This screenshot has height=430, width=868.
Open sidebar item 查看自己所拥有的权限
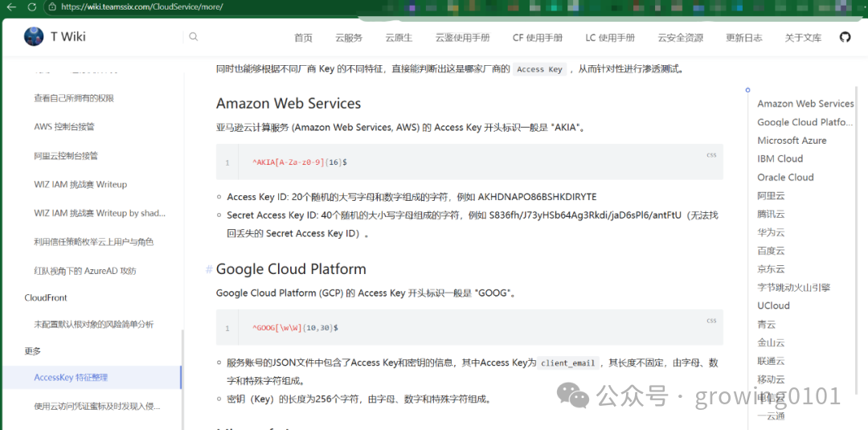(x=74, y=98)
